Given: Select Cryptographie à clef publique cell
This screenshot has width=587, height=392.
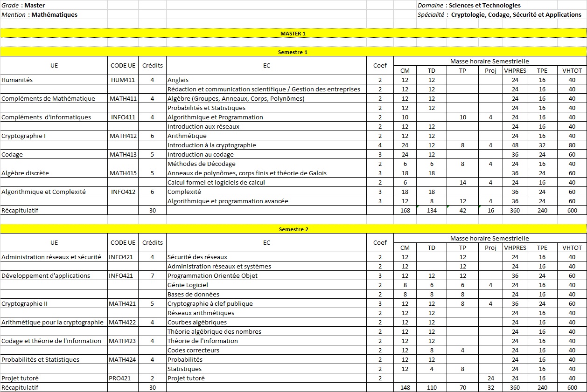Looking at the screenshot, I should click(x=266, y=303).
